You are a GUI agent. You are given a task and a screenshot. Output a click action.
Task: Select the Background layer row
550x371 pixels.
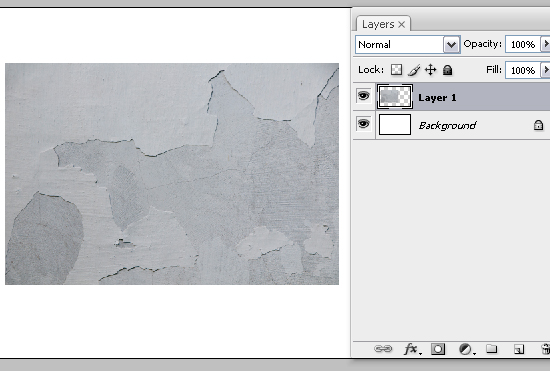(451, 125)
